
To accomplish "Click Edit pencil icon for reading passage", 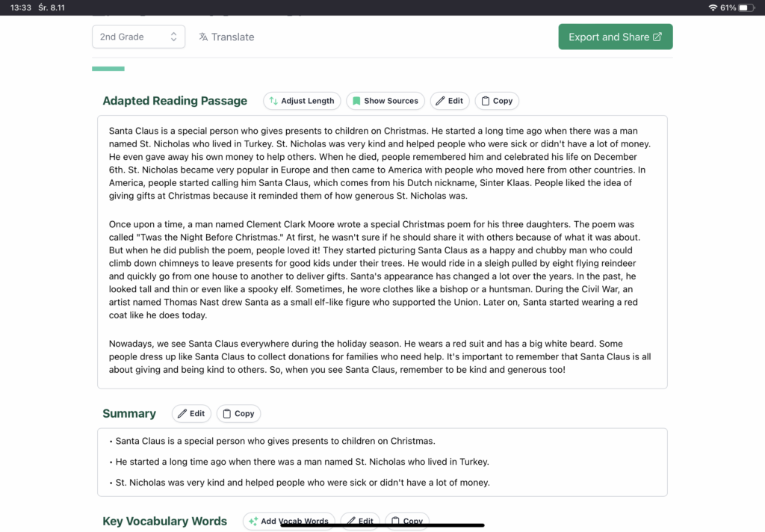I will [x=440, y=101].
